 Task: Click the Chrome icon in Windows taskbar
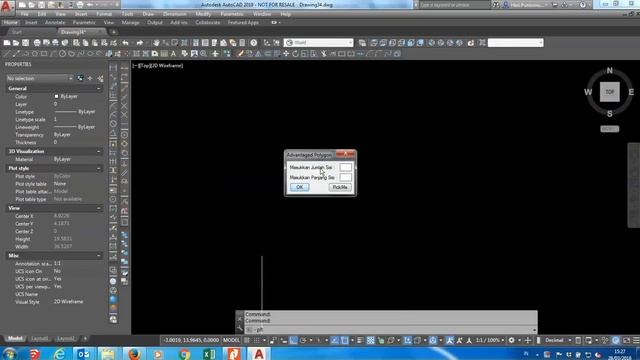point(184,353)
